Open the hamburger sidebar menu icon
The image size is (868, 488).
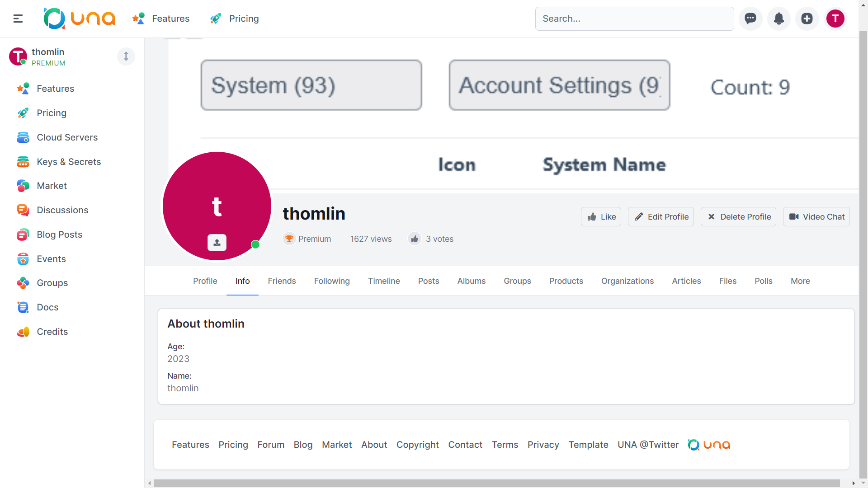pos(18,19)
